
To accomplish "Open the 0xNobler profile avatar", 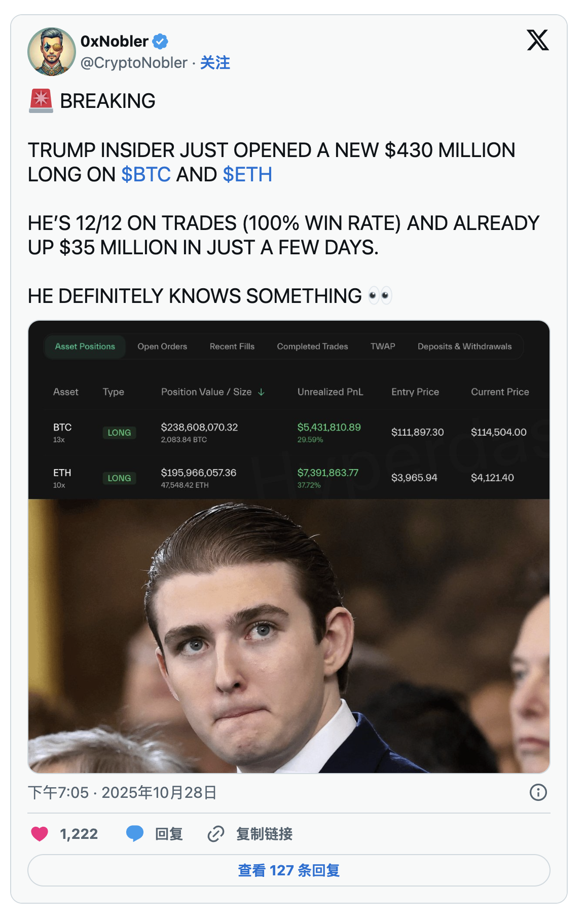I will point(52,52).
